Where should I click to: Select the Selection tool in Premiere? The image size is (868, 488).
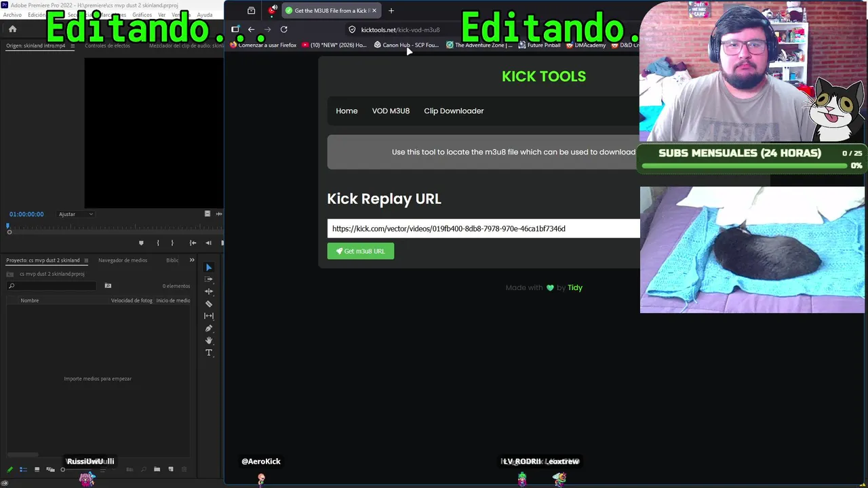pos(209,267)
